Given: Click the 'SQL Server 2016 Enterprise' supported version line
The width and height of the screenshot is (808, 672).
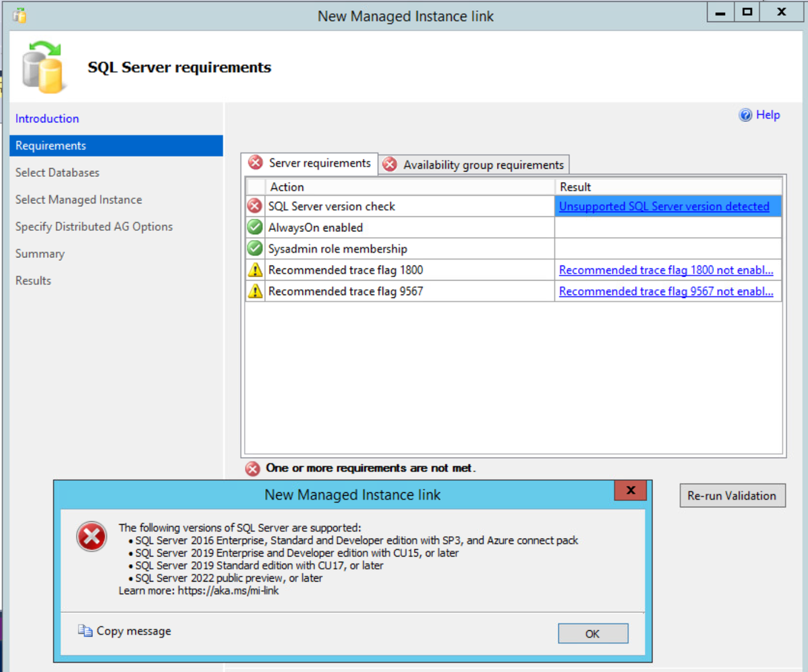Looking at the screenshot, I should pos(357,541).
